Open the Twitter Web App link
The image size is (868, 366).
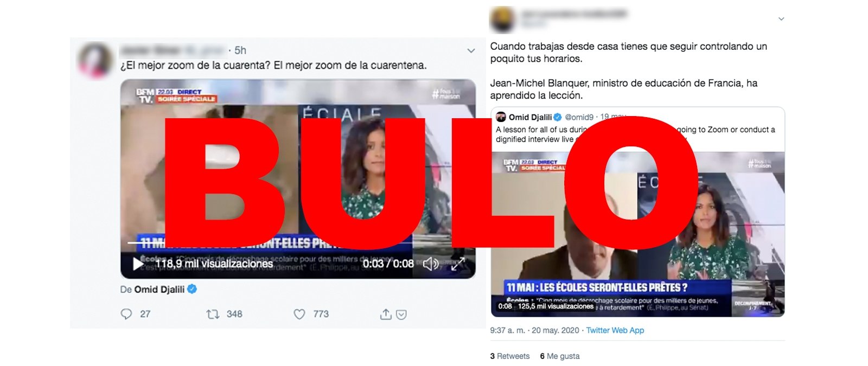(615, 330)
